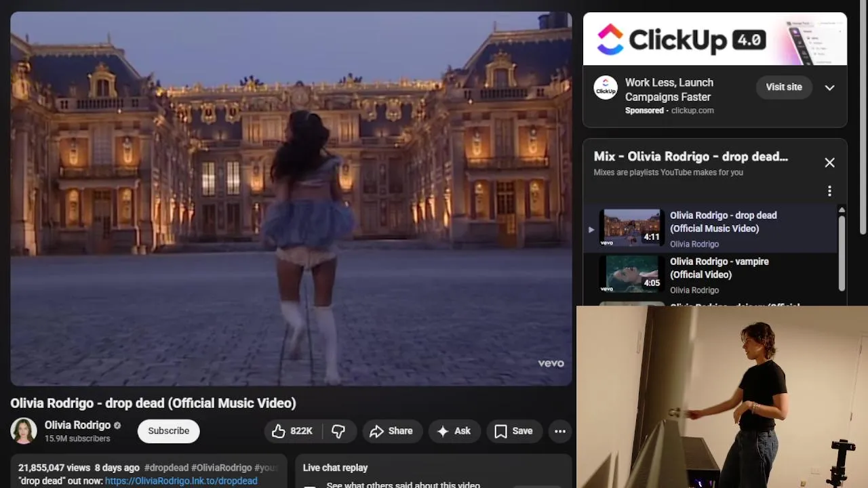Click the 21,855,047 views description text
The width and height of the screenshot is (868, 488).
pos(54,468)
